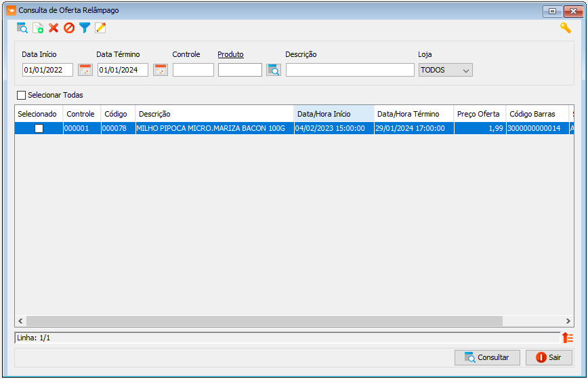
Task: Click the horizontal scrollbar right arrow
Action: coord(568,321)
